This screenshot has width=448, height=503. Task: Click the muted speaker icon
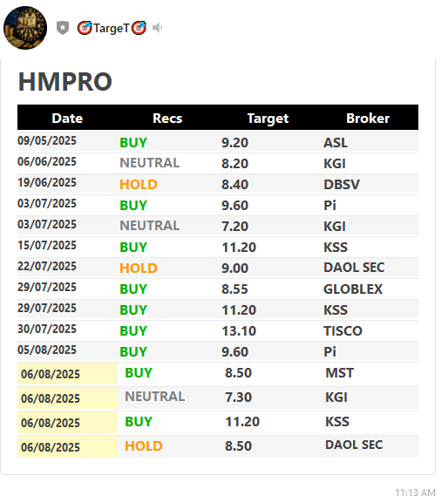(x=157, y=28)
